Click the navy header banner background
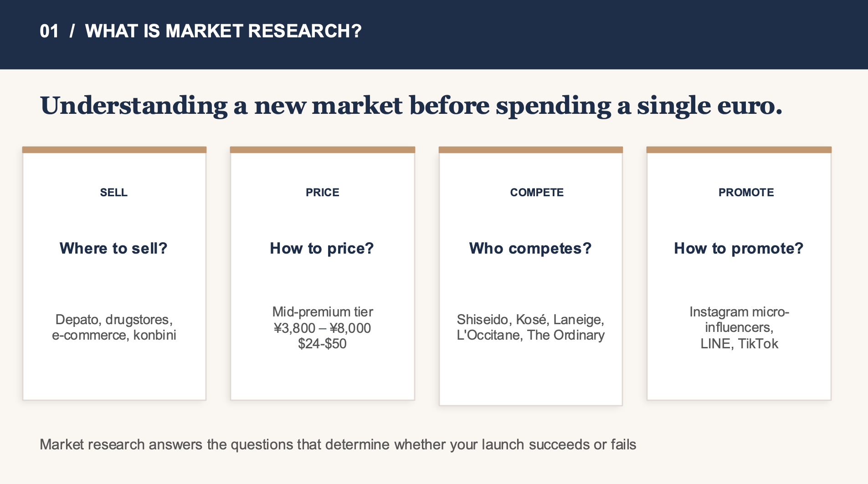The width and height of the screenshot is (868, 484). point(615,35)
